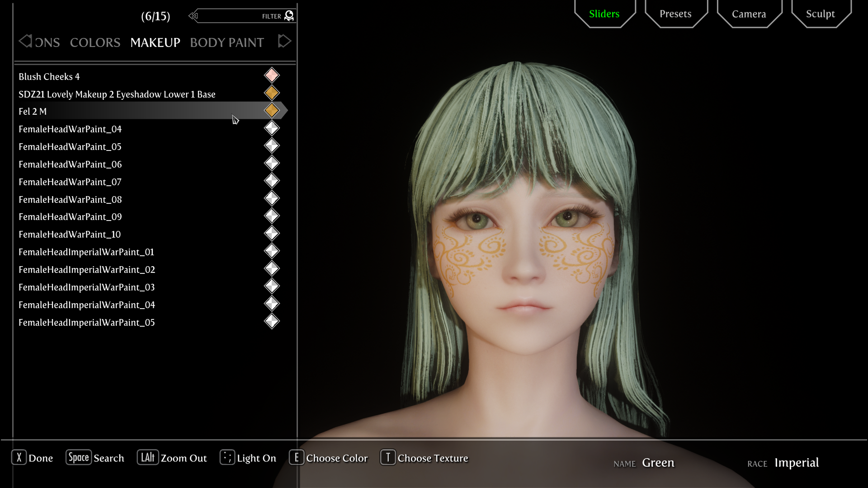Click the filter search magnifier icon
868x488 pixels.
click(289, 16)
